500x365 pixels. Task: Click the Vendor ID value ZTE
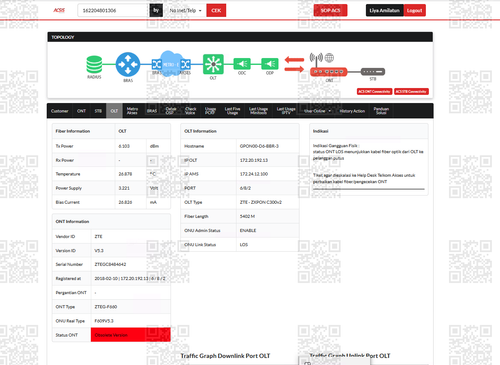click(x=98, y=236)
